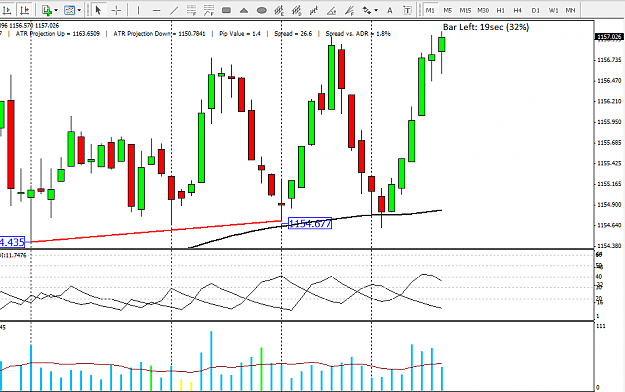Screen dimensions: 625x392
Task: Click the Spread = 26.6 text
Action: point(293,33)
